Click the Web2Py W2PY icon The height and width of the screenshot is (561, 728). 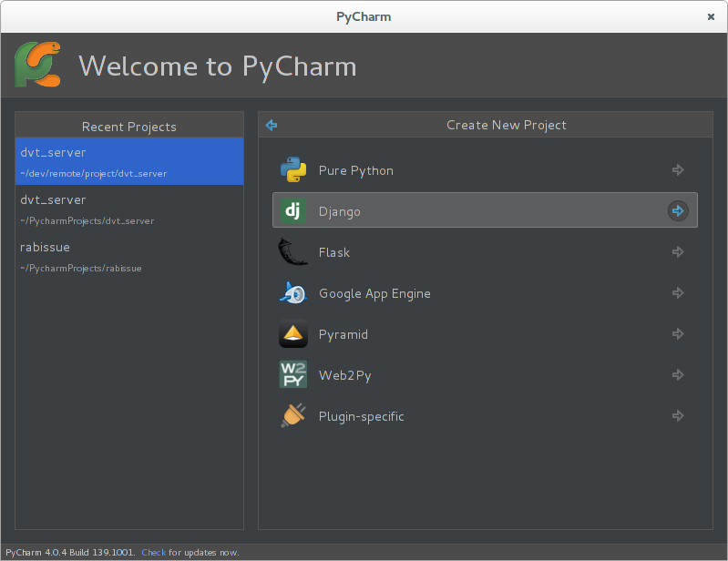point(293,374)
